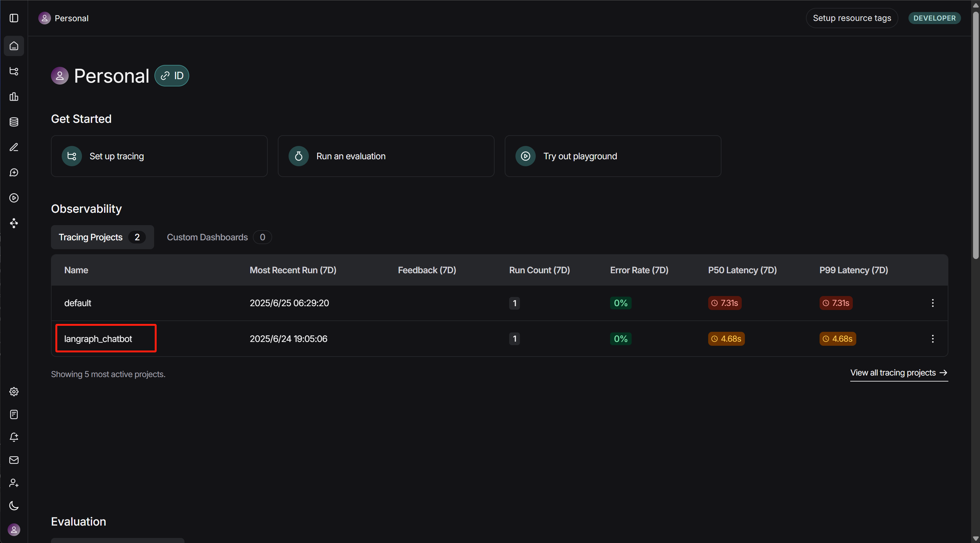Open the Try out playground card
The height and width of the screenshot is (543, 980).
pos(613,156)
